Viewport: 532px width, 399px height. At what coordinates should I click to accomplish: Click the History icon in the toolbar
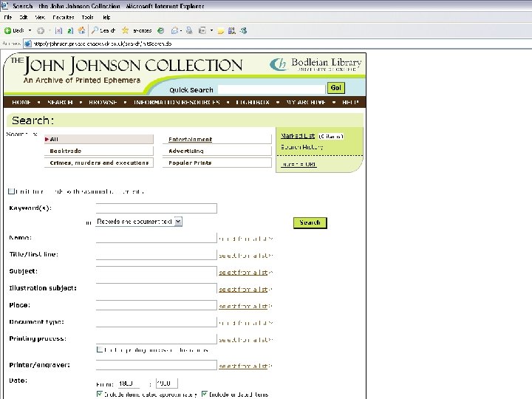click(161, 30)
